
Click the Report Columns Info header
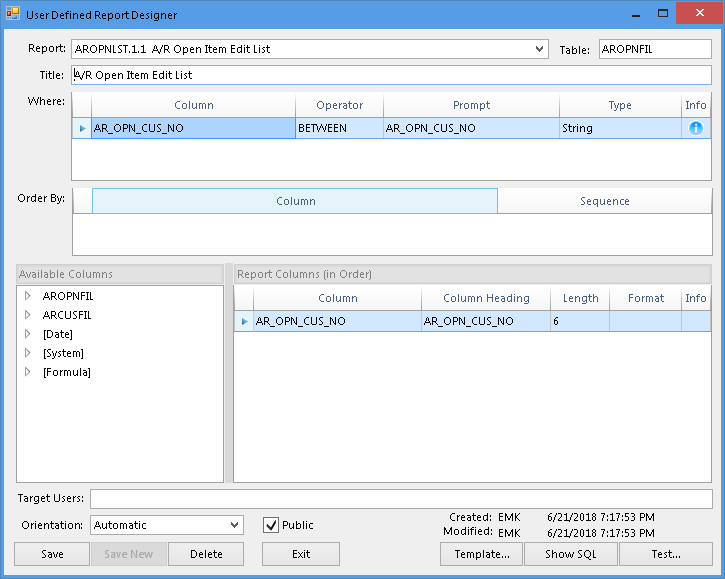click(696, 298)
